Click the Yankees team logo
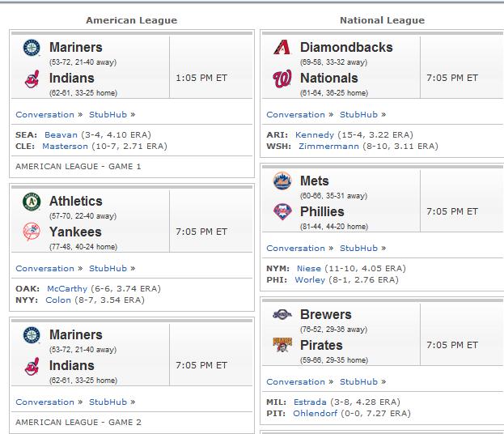504x434 pixels. click(32, 232)
